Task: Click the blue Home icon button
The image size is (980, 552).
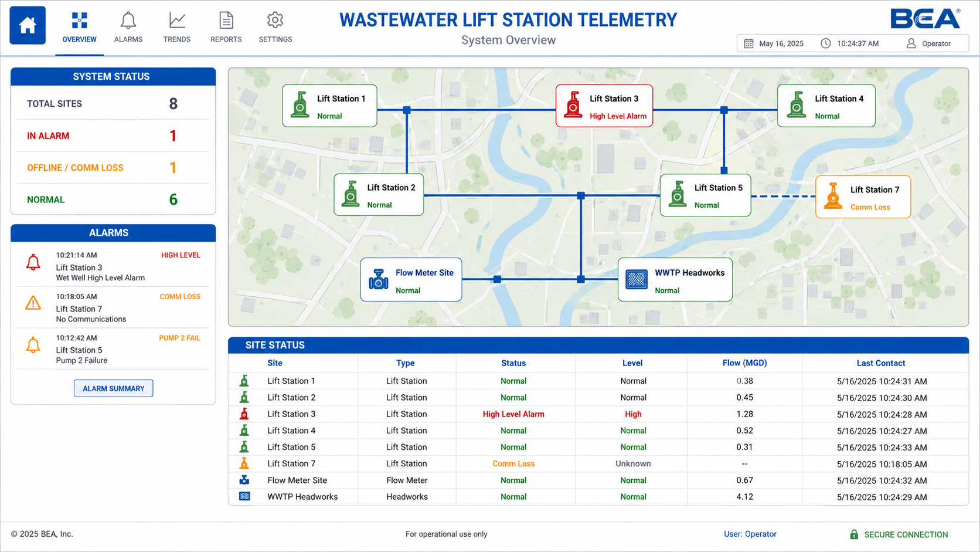Action: 28,25
